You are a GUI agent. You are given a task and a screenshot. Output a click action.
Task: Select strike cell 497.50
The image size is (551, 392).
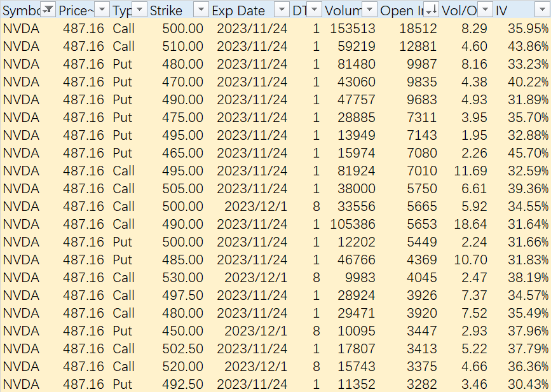click(x=182, y=295)
